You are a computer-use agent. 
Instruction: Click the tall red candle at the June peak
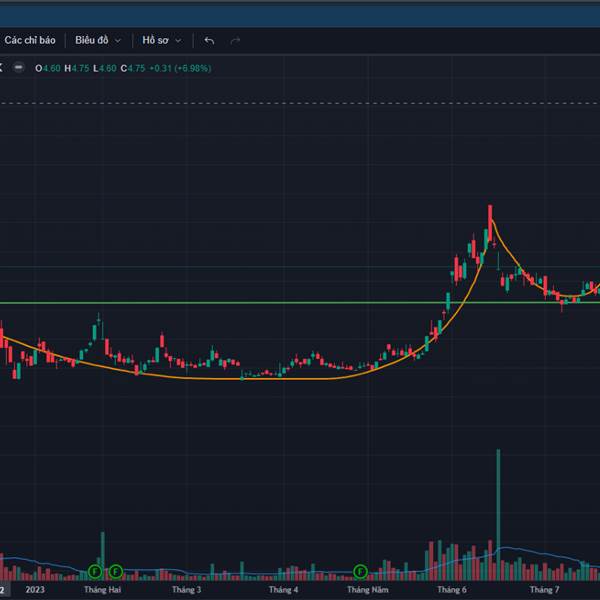(x=490, y=223)
